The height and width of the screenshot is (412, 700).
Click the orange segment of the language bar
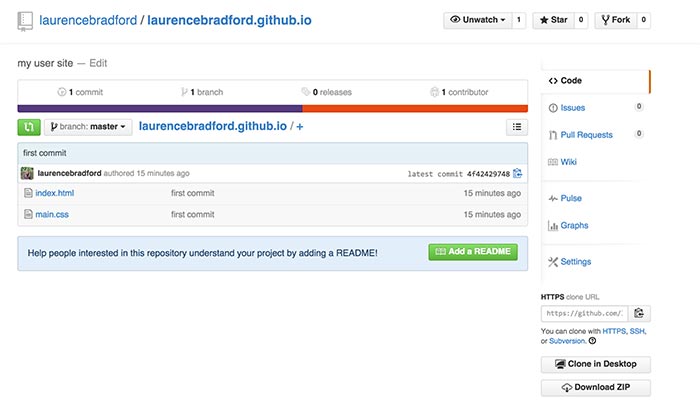[415, 108]
